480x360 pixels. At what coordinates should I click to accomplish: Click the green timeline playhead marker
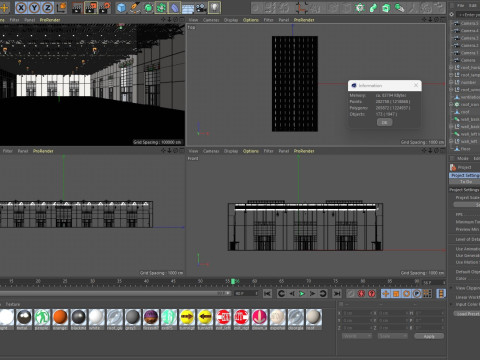click(x=233, y=281)
